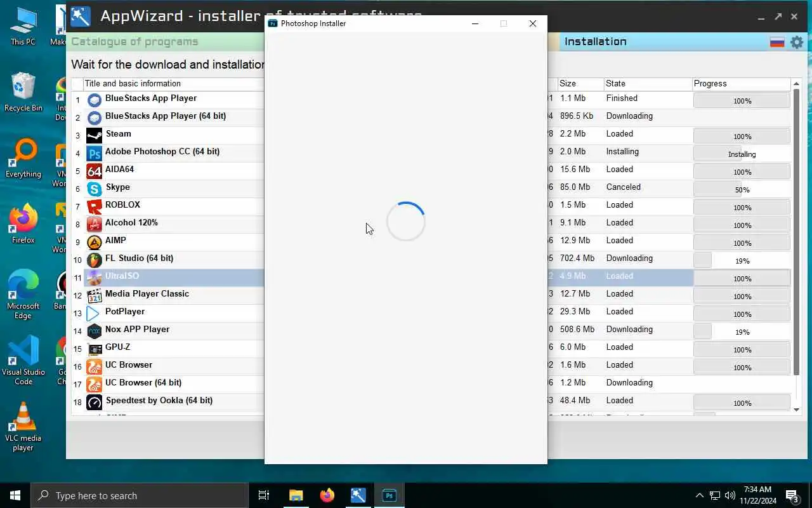Click the program list vertical scrollbar thumb

coord(797,232)
